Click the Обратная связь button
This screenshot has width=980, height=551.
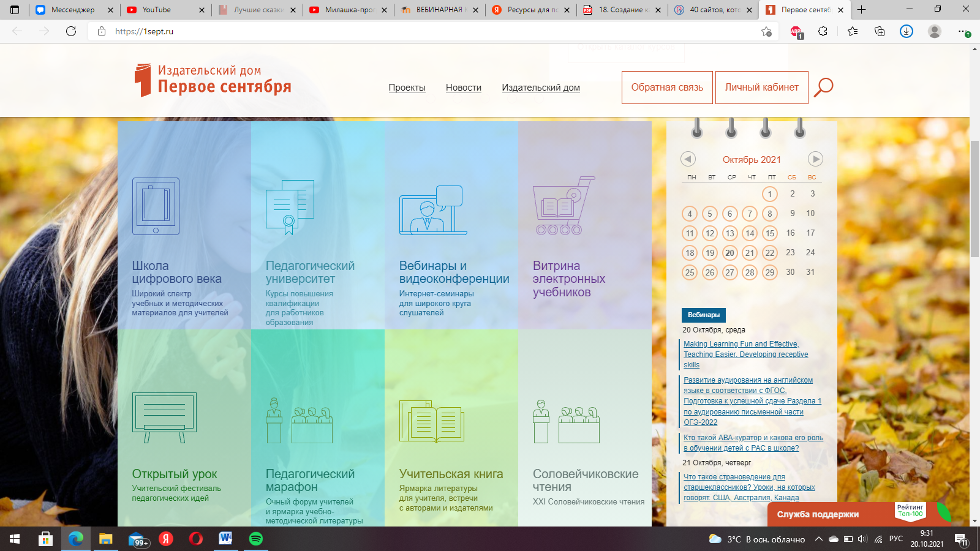(667, 88)
